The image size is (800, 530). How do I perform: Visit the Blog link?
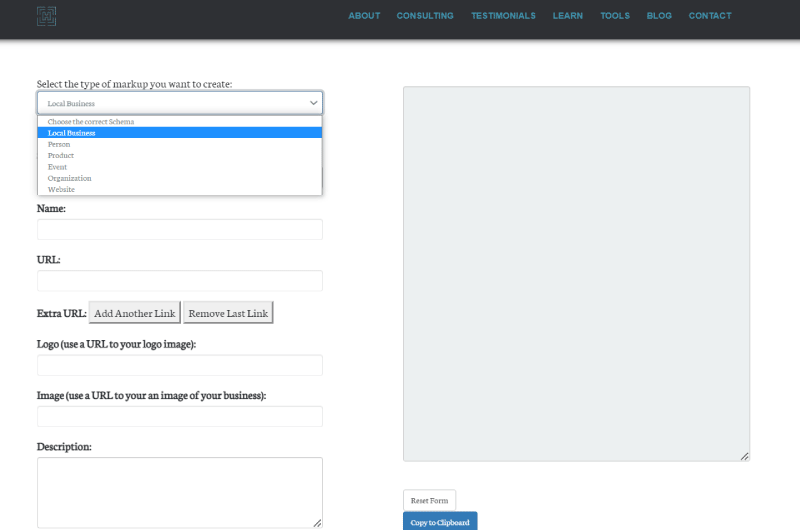point(659,16)
